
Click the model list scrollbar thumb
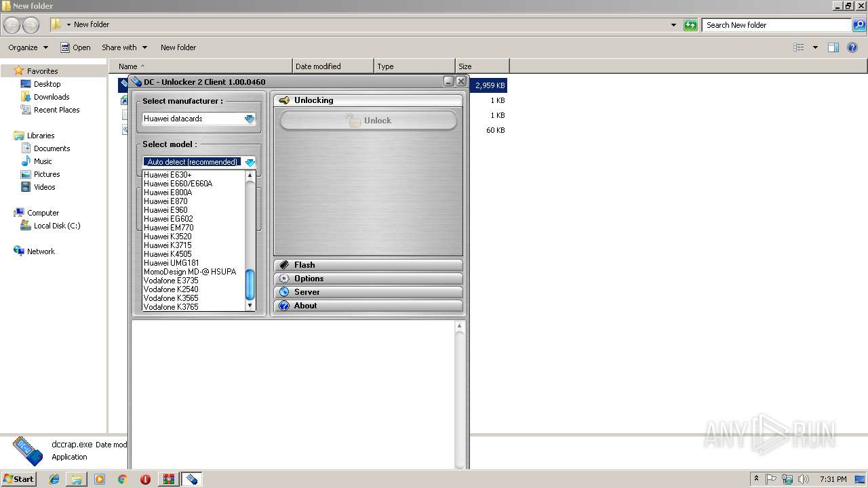(x=250, y=285)
